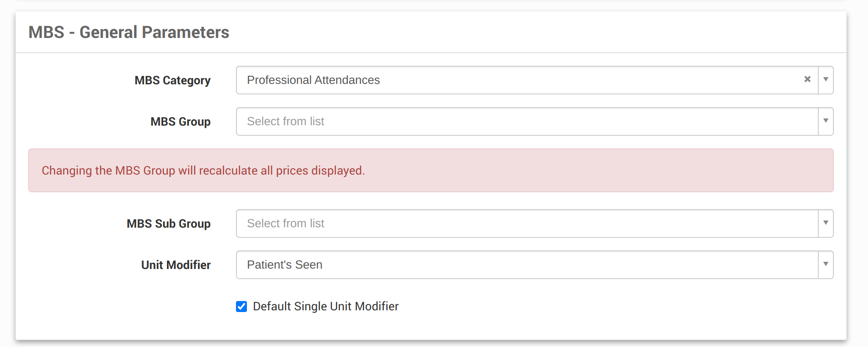Click the 'MBS Category' field label

click(172, 80)
